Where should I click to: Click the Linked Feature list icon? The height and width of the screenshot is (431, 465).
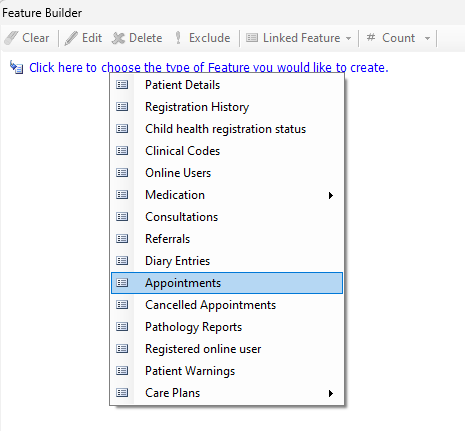(x=252, y=38)
